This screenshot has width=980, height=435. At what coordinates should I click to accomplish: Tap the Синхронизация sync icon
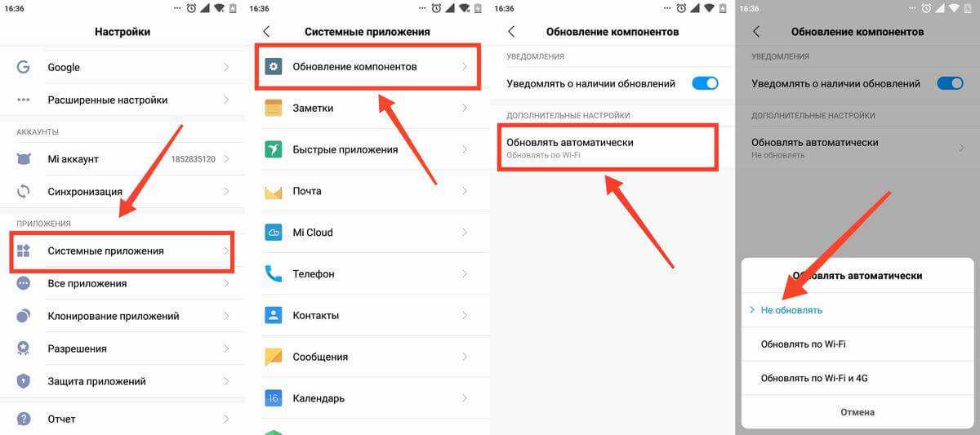click(24, 191)
